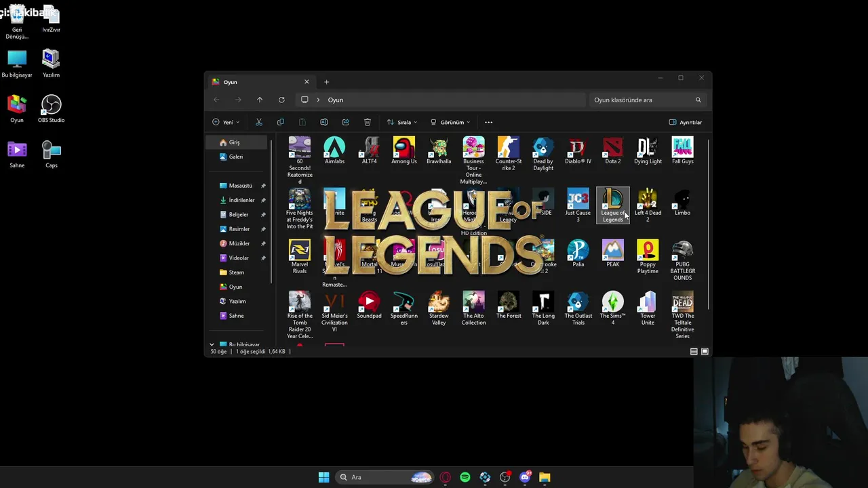Image resolution: width=868 pixels, height=488 pixels.
Task: Click the Copy toolbar icon
Action: click(x=281, y=122)
